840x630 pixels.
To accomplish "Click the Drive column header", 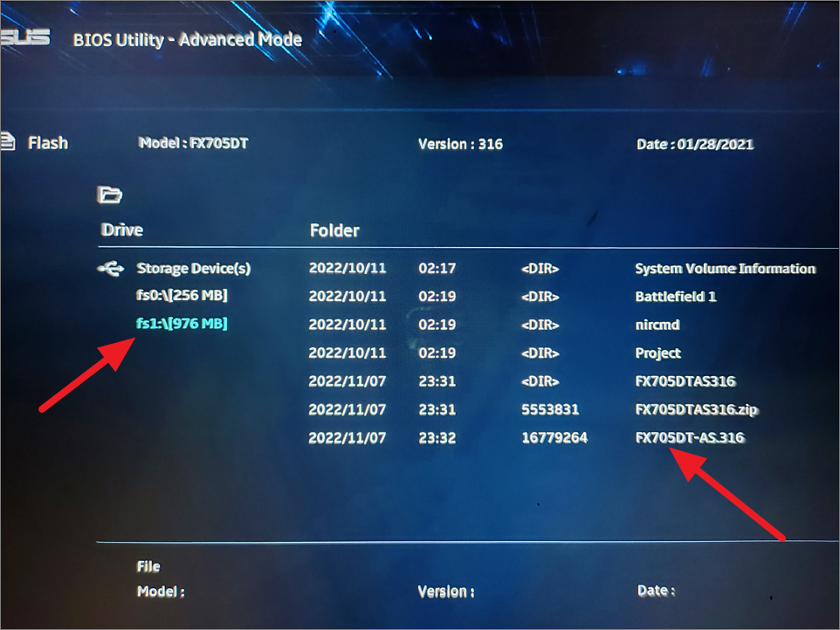I will coord(122,229).
